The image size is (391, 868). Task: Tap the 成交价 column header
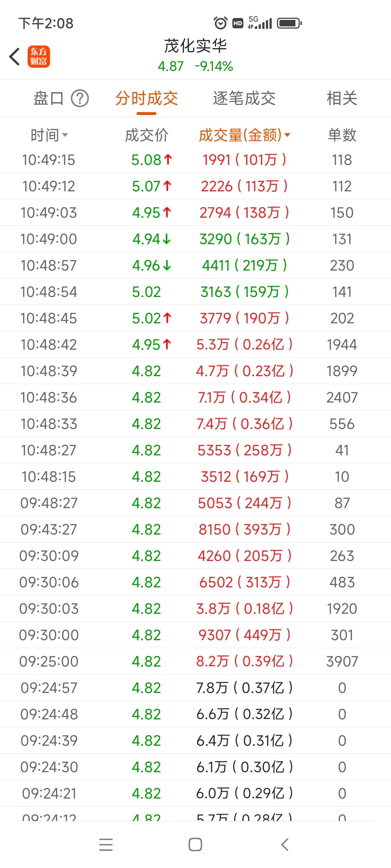click(x=147, y=135)
